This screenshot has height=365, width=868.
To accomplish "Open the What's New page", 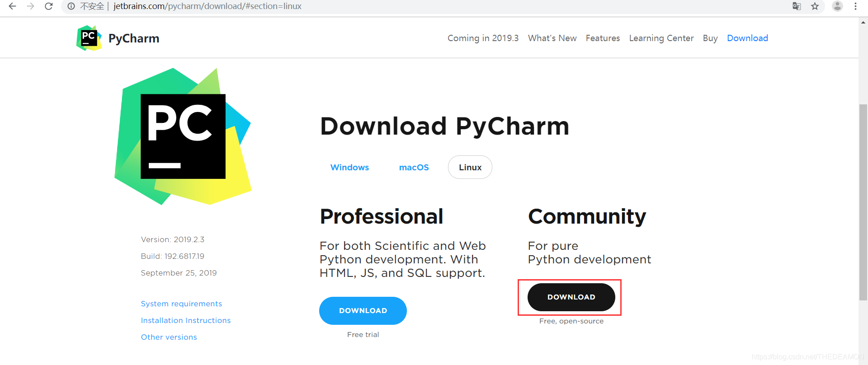I will 552,38.
